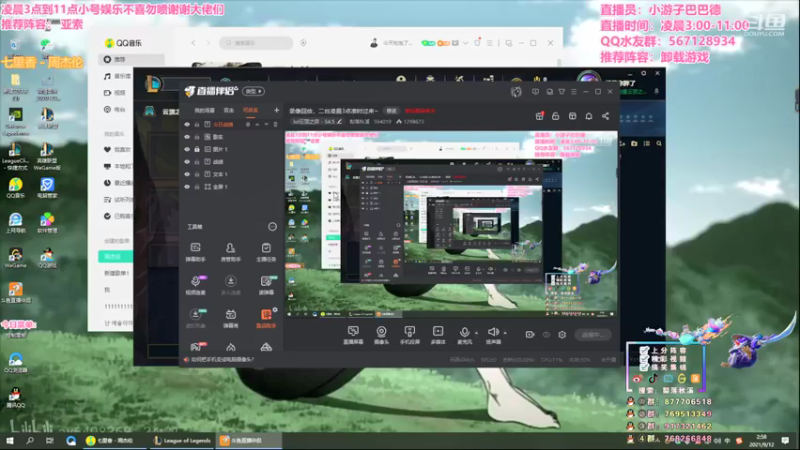The image size is (800, 450).
Task: Open the settings gear of highlighted source
Action: coord(248,124)
